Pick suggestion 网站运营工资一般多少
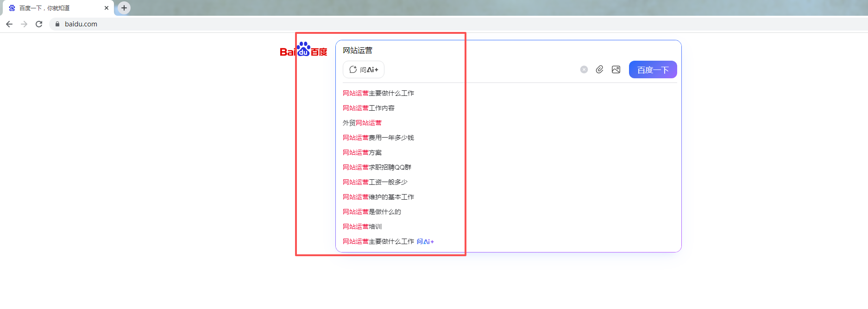Viewport: 868px width, 309px height. pyautogui.click(x=375, y=182)
